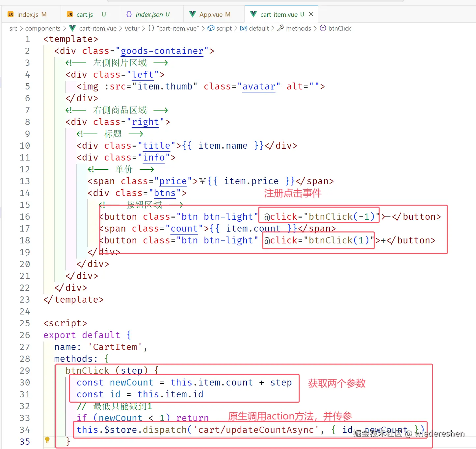The width and height of the screenshot is (476, 449).
Task: Open the cart.js tab
Action: (91, 14)
